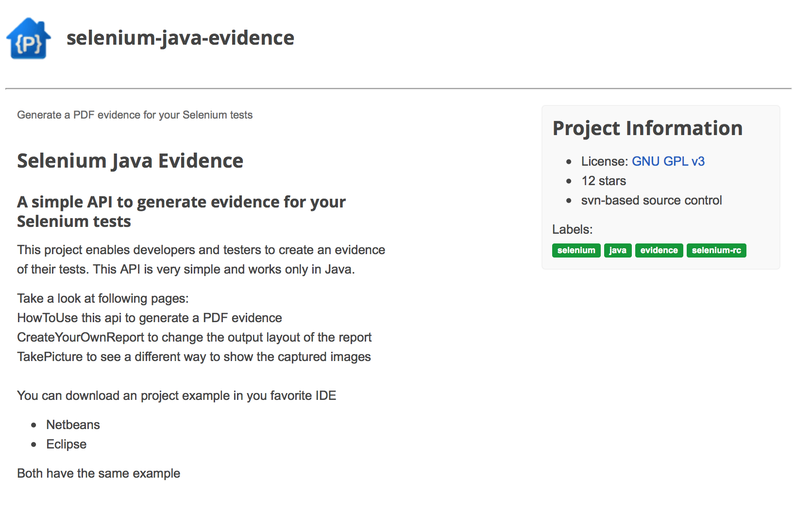The image size is (812, 517).
Task: Select the selenium-rc label badge
Action: 716,250
